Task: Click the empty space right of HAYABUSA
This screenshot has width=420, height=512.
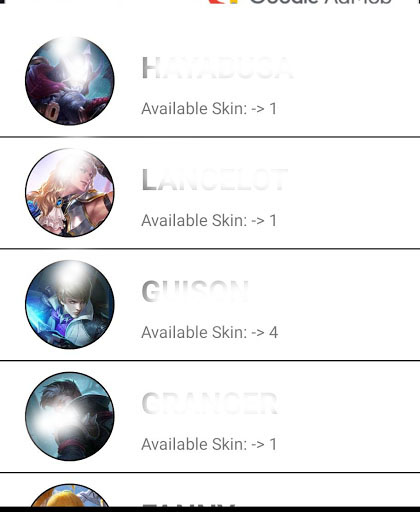Action: coord(355,68)
